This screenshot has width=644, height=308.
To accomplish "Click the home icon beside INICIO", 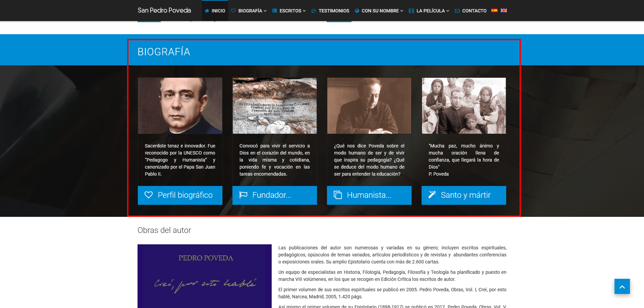I will [207, 11].
